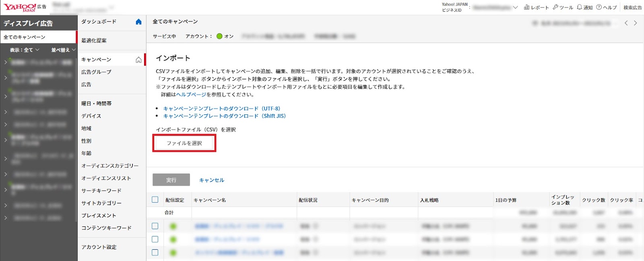
Task: Open the 表示:全て filter dropdown
Action: pos(25,50)
